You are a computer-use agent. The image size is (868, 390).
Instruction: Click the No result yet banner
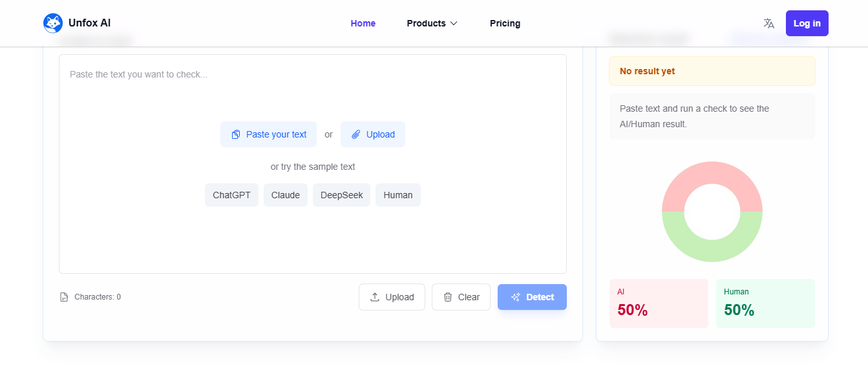click(712, 71)
